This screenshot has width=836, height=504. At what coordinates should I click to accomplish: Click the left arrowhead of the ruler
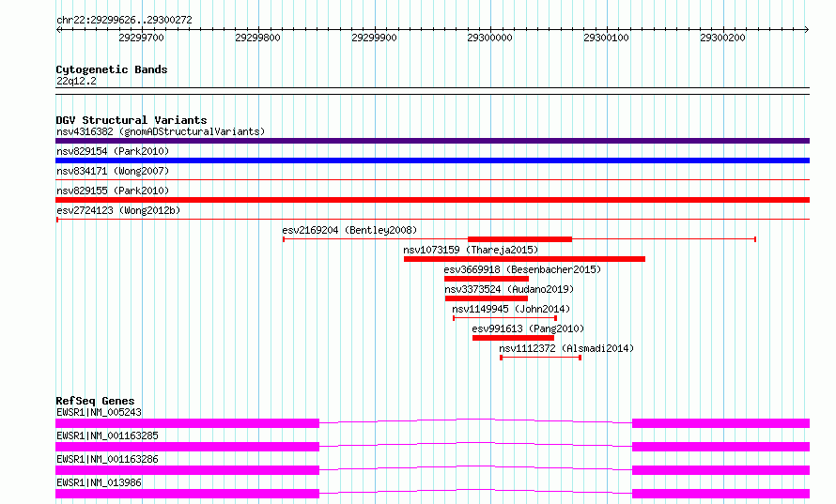point(58,29)
